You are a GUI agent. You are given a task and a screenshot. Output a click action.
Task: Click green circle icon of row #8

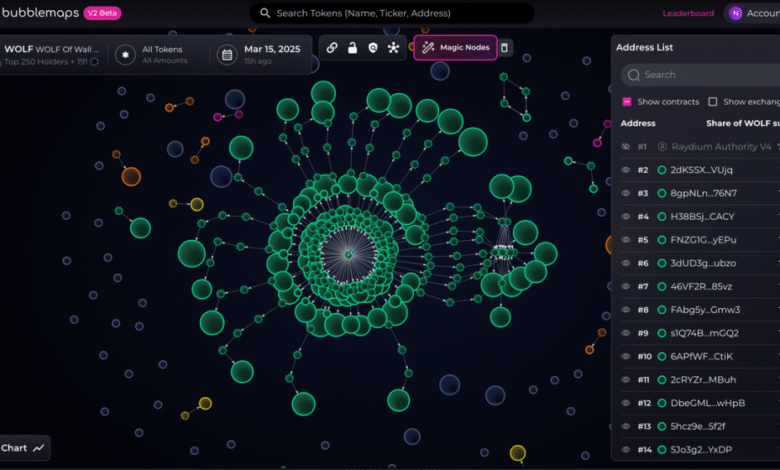[662, 310]
